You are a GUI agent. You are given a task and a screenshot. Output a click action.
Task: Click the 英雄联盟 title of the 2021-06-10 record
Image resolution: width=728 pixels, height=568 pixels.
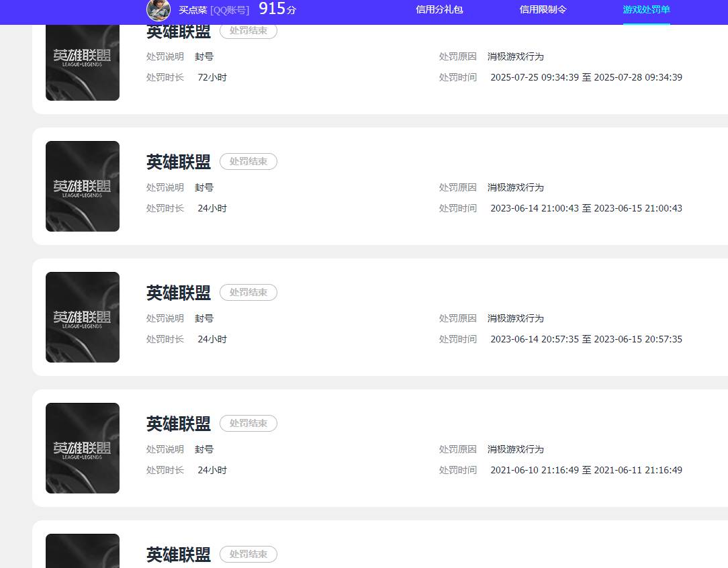(x=179, y=424)
